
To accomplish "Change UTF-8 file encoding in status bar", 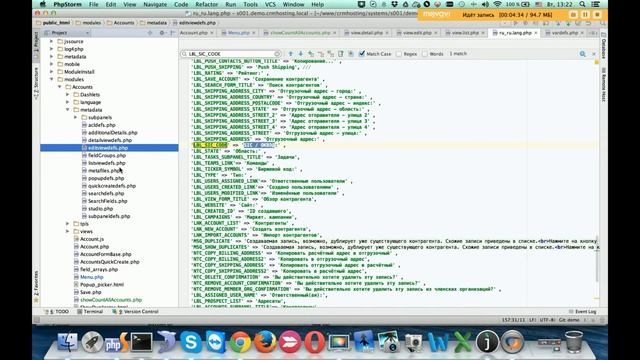I will click(547, 320).
